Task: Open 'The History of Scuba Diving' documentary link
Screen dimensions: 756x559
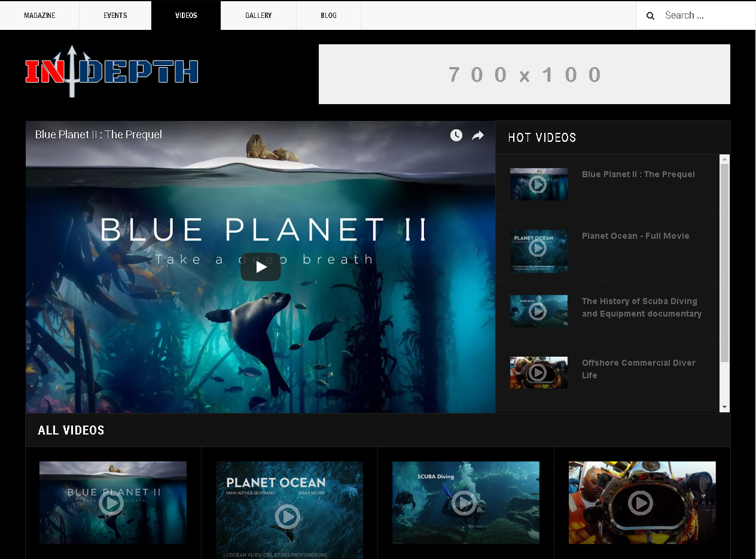Action: [x=642, y=308]
